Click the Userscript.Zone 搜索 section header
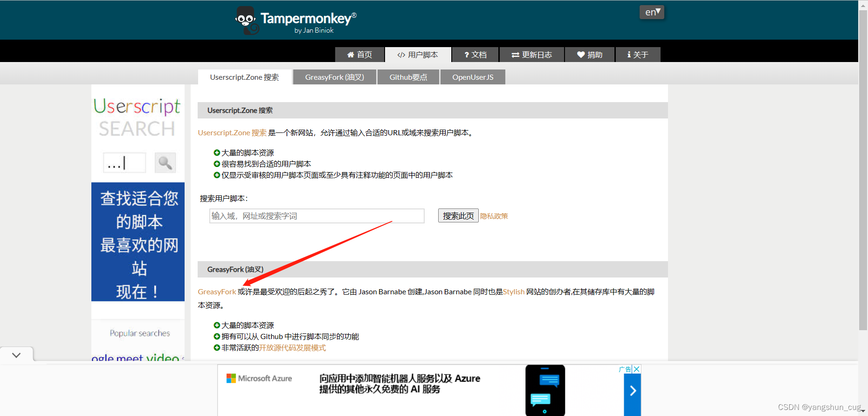Screen dimensions: 868x416 point(433,111)
